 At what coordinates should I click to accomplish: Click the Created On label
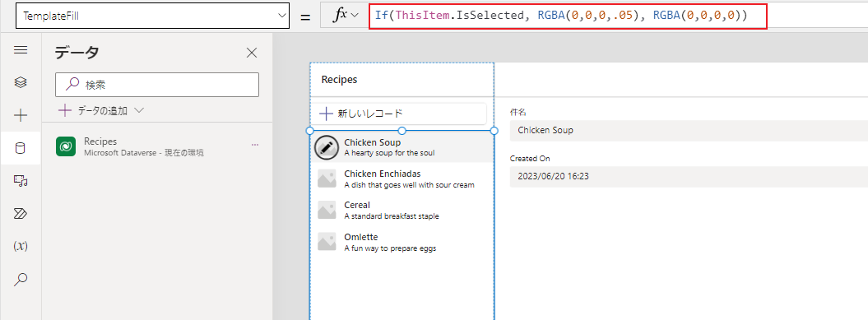click(530, 158)
